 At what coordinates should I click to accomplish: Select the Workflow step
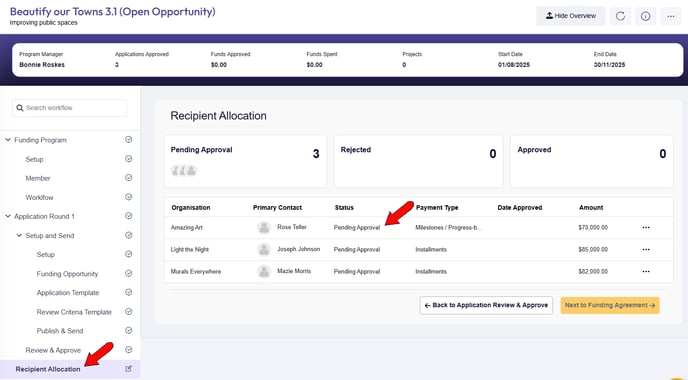[x=39, y=197]
